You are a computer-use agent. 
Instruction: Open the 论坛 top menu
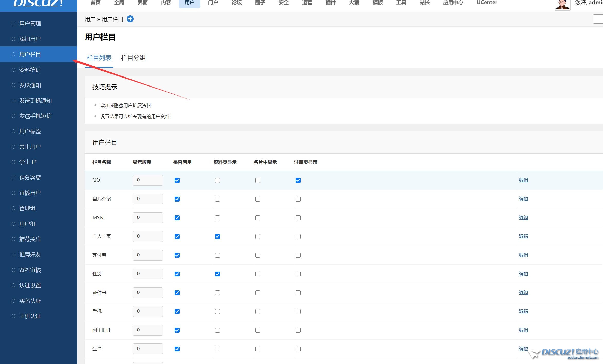pyautogui.click(x=236, y=3)
